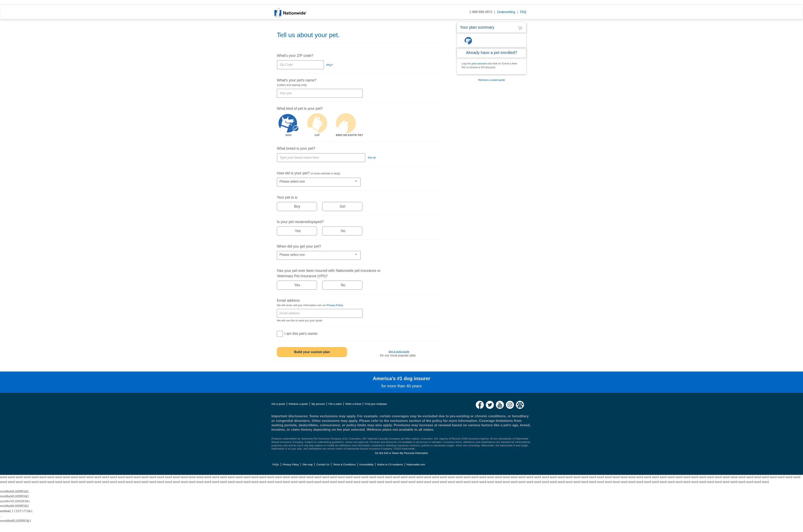803x532 pixels.
Task: Open When did you get your pet dropdown
Action: (318, 256)
